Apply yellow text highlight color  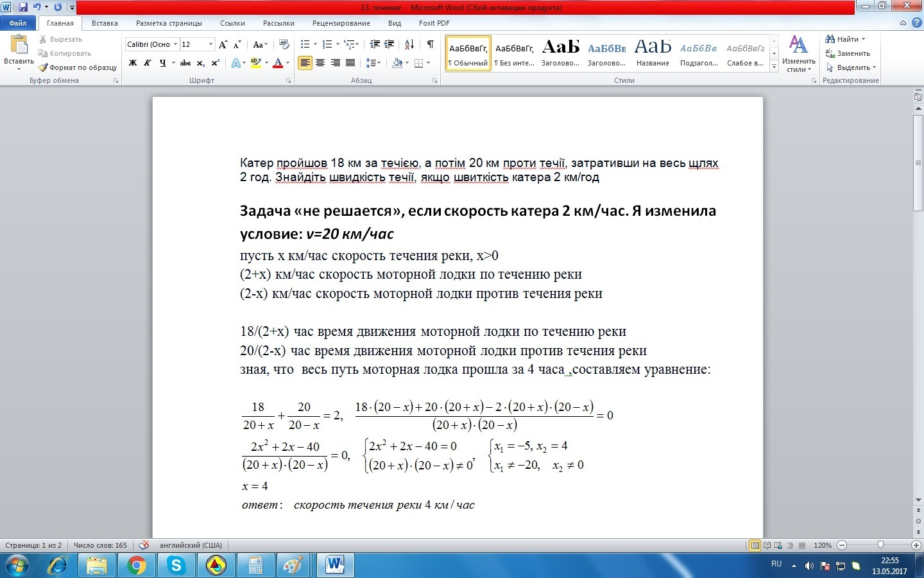(x=255, y=63)
